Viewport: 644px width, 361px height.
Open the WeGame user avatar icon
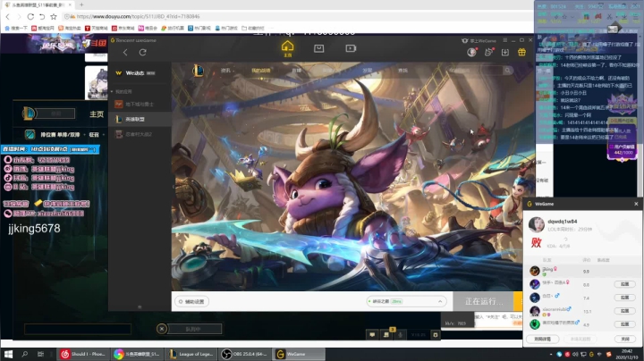pos(471,52)
